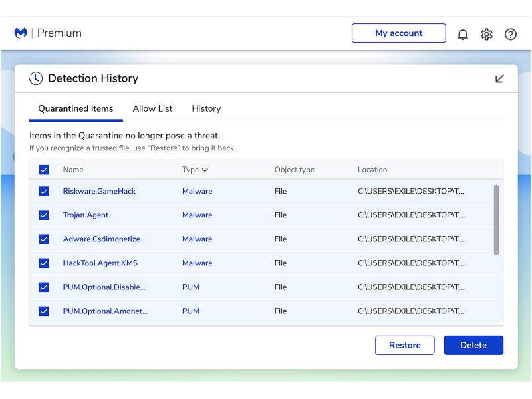Viewport: 532px width, 399px height.
Task: Click the Restore button
Action: coord(404,345)
